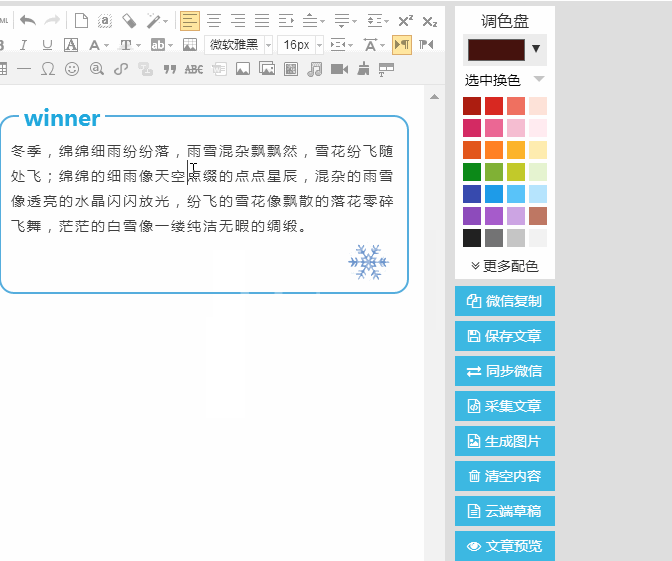Image resolution: width=672 pixels, height=561 pixels.
Task: Insert music with the notes icon
Action: 315,69
